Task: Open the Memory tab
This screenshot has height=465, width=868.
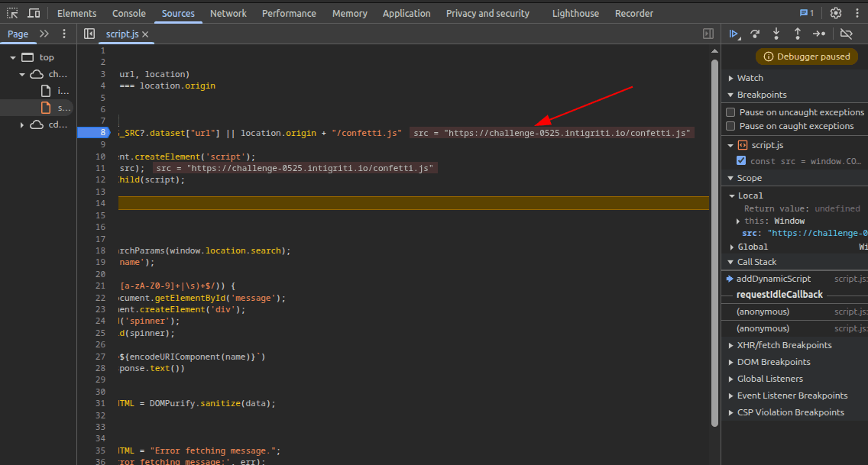Action: pos(349,13)
